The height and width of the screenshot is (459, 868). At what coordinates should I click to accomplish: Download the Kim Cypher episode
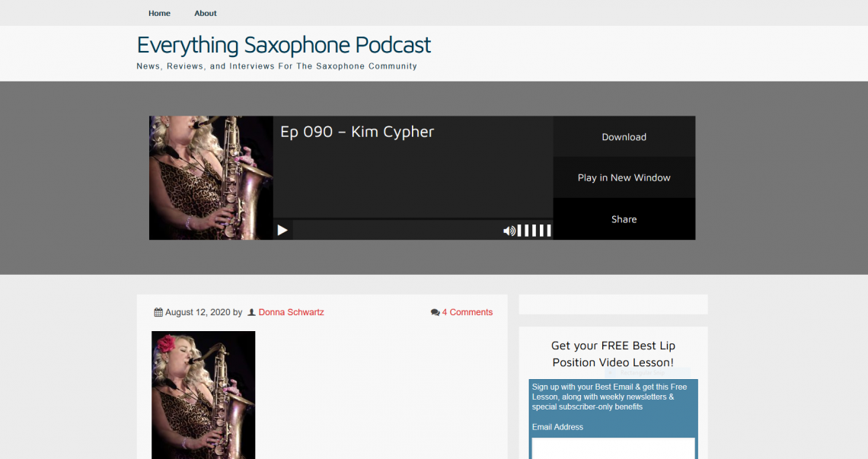coord(624,137)
